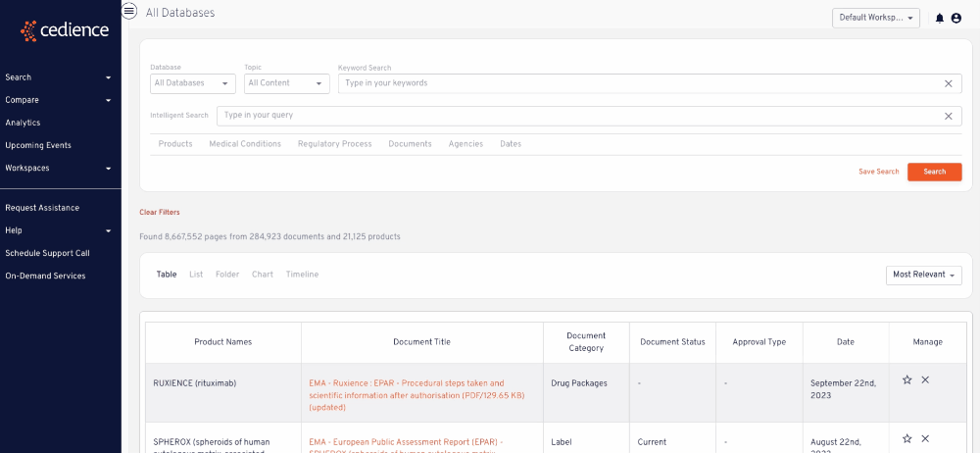Open Analytics in the sidebar
The image size is (980, 453).
tap(23, 123)
